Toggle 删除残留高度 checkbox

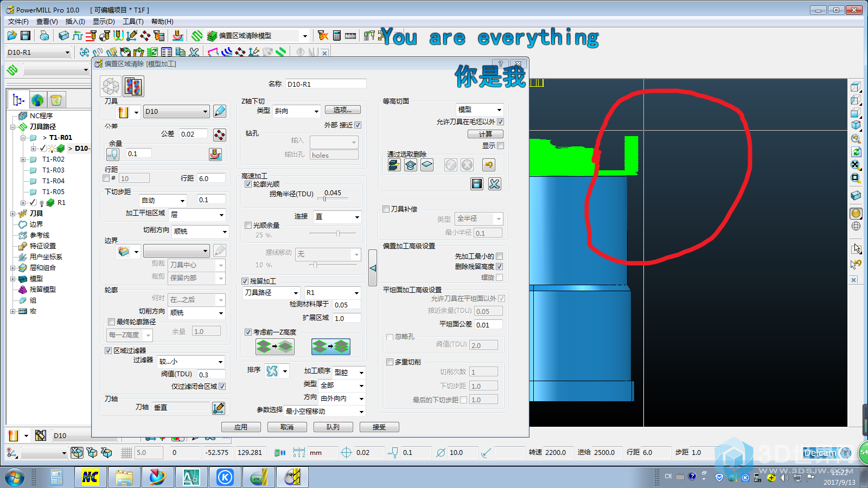coord(499,267)
